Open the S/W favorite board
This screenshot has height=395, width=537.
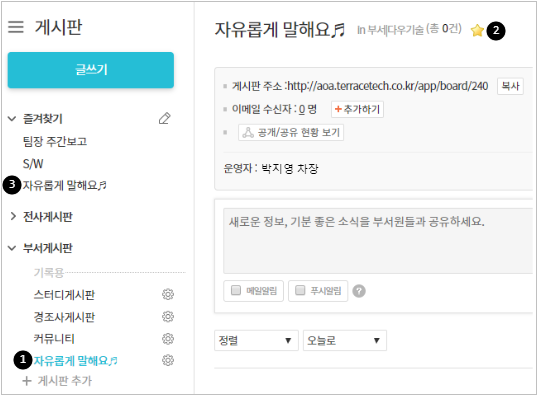coord(33,164)
